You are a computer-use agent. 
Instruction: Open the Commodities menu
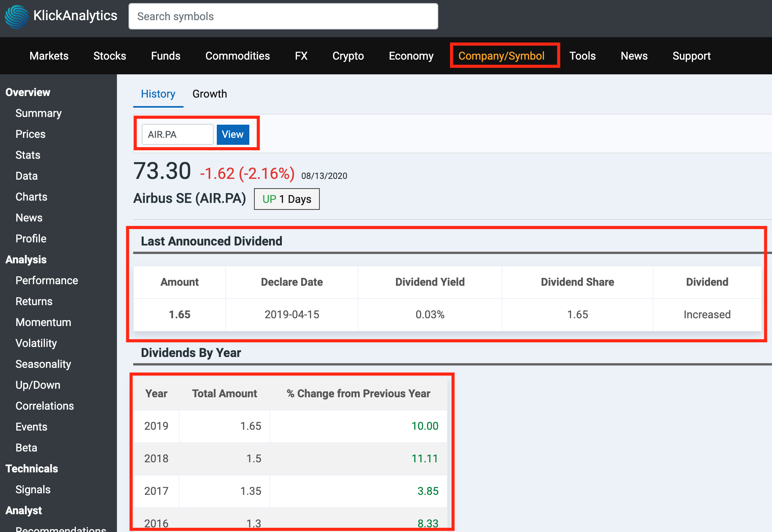click(237, 56)
